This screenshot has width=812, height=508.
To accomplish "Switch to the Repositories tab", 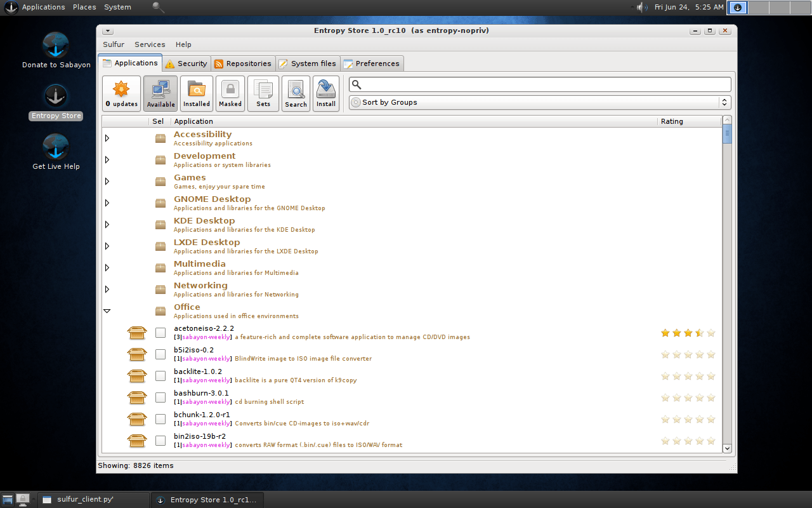I will [243, 63].
